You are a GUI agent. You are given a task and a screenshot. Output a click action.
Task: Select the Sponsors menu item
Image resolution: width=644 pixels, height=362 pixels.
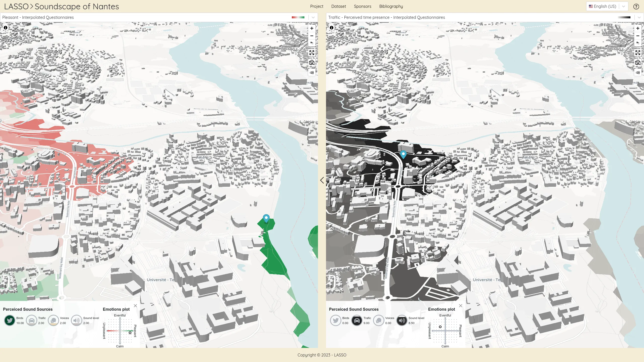(x=362, y=6)
